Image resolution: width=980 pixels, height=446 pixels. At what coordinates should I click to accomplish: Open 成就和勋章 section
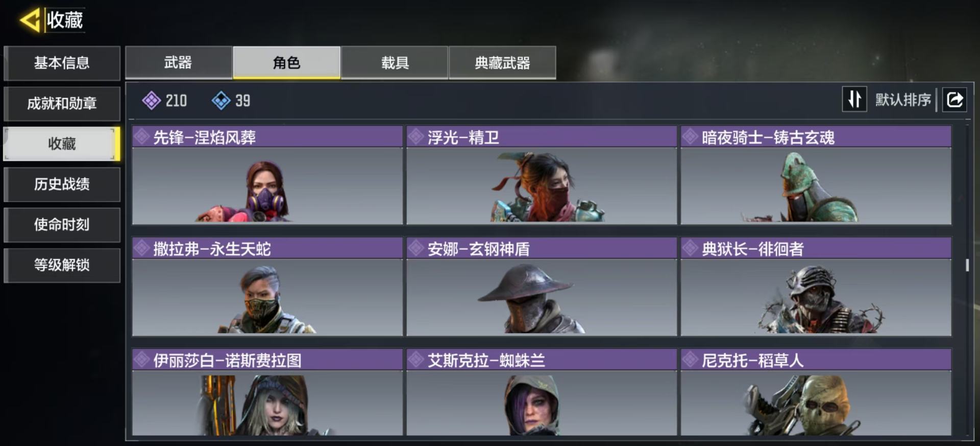click(x=62, y=103)
